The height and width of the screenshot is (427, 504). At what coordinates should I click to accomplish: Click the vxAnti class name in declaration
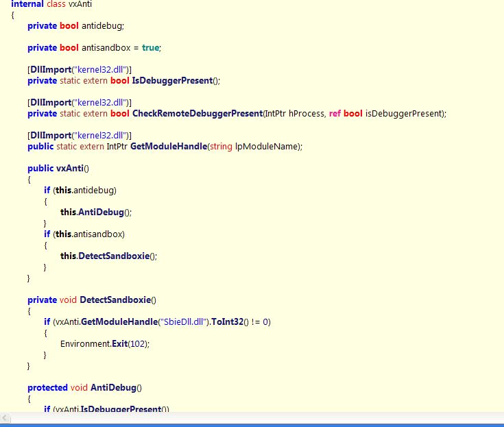82,4
